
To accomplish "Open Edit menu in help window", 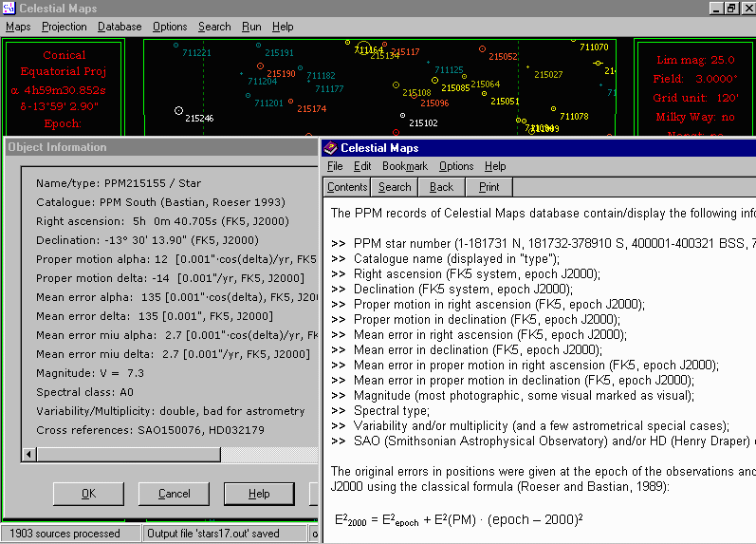I will [x=362, y=166].
